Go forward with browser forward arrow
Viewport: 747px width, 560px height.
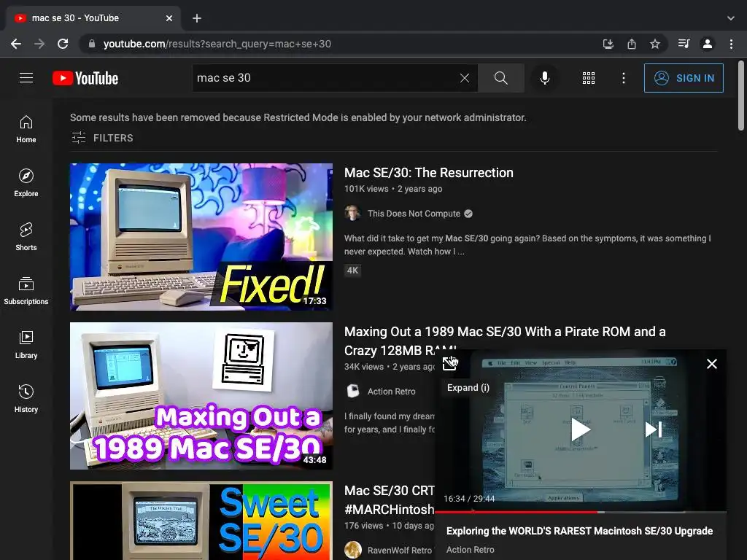[39, 44]
